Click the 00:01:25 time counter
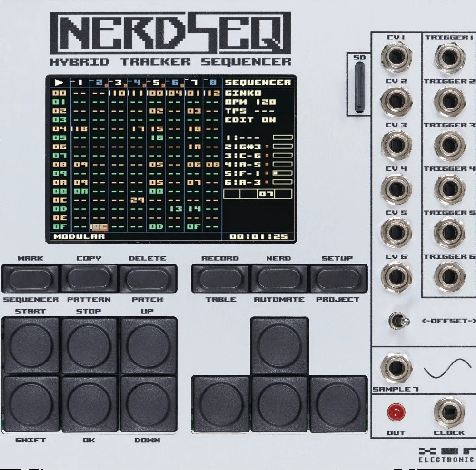This screenshot has width=476, height=470. [x=258, y=236]
